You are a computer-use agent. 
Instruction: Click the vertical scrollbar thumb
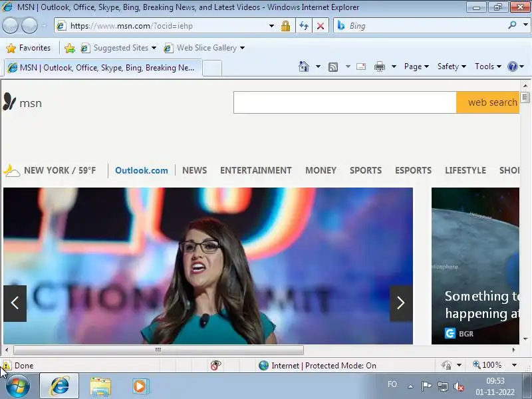pyautogui.click(x=525, y=97)
